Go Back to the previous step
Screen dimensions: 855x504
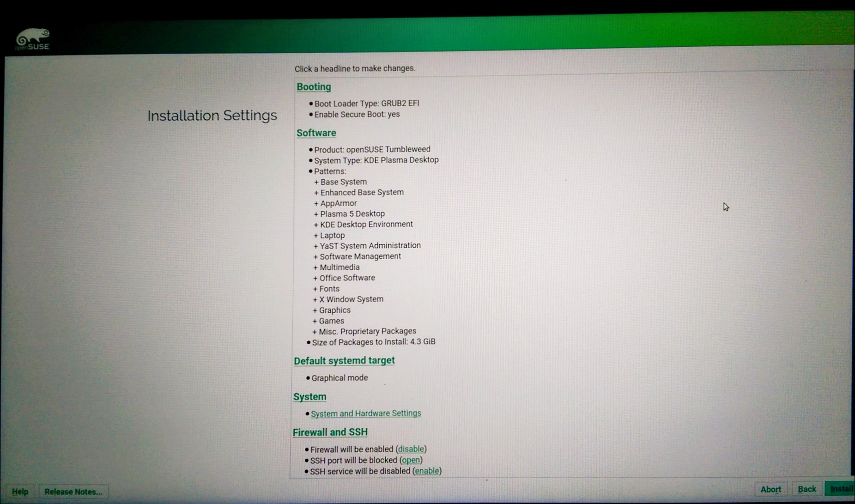click(807, 489)
